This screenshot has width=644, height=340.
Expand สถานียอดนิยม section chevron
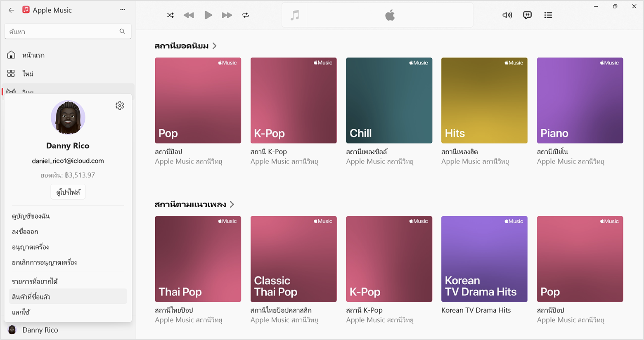[215, 46]
